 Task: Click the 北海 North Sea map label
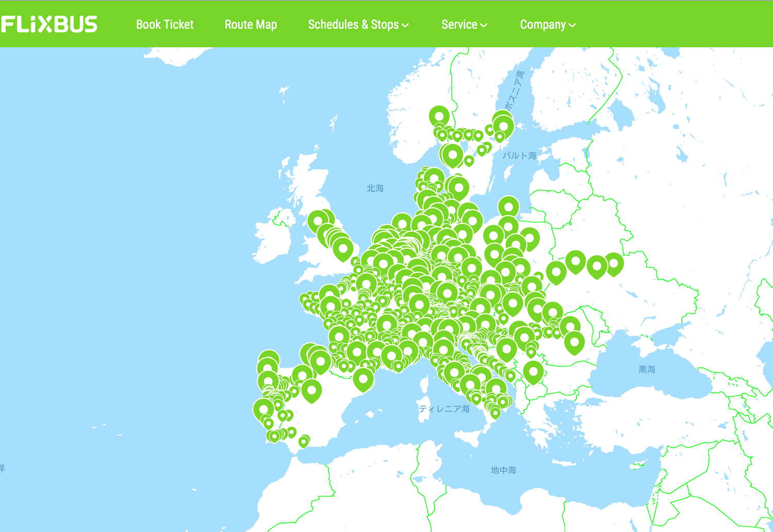[x=375, y=189]
